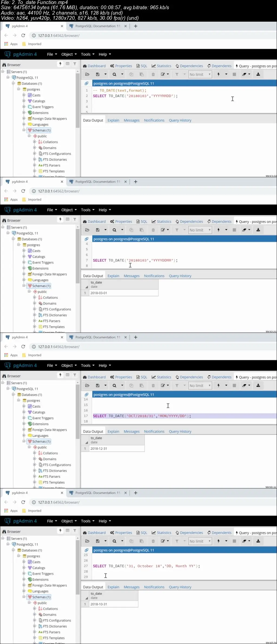Open Explain tab in topmost frame
This screenshot has height=644, width=277.
coord(113,120)
